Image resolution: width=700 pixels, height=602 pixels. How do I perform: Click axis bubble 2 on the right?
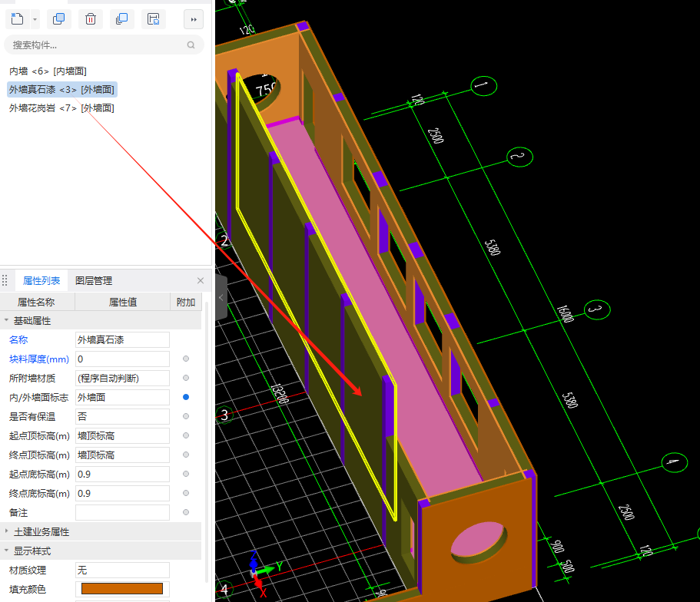pos(519,157)
